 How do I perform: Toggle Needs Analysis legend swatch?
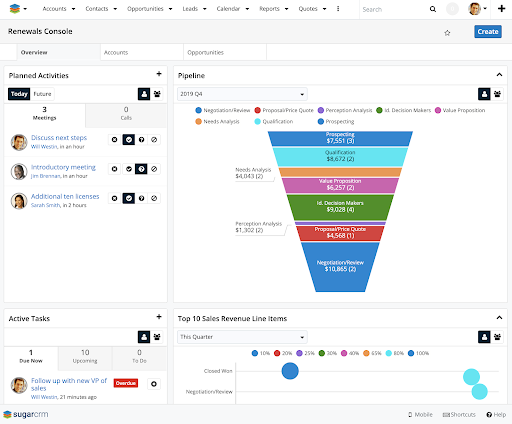198,122
